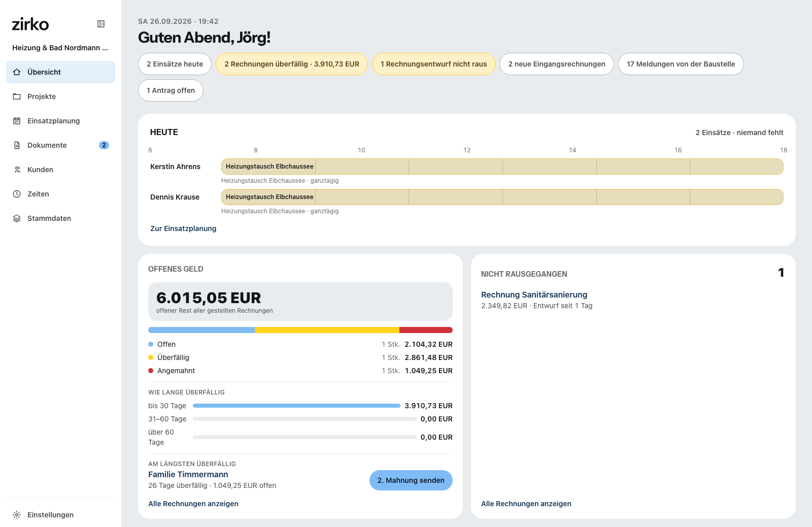Viewport: 812px width, 527px height.
Task: Open Stammdaten in the sidebar
Action: 60,218
